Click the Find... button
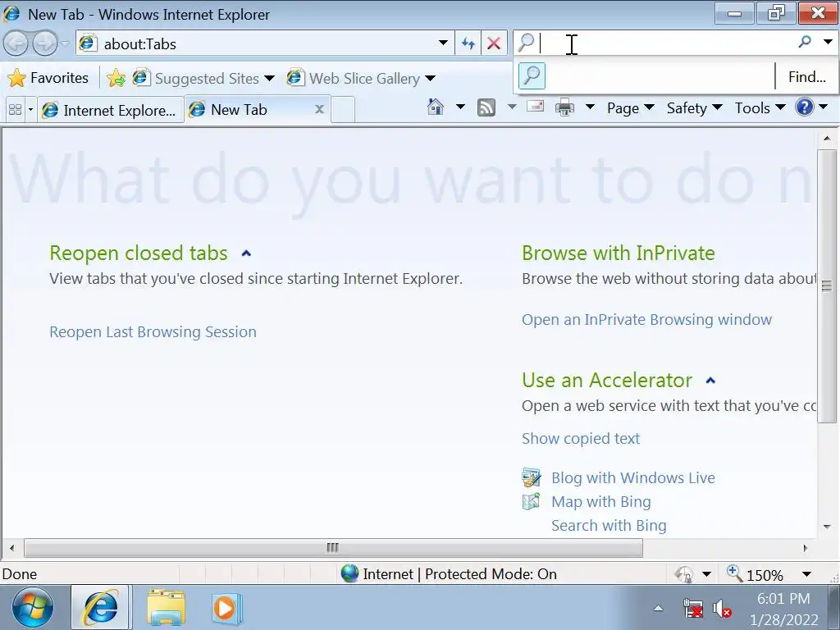Image resolution: width=840 pixels, height=630 pixels. pos(806,77)
